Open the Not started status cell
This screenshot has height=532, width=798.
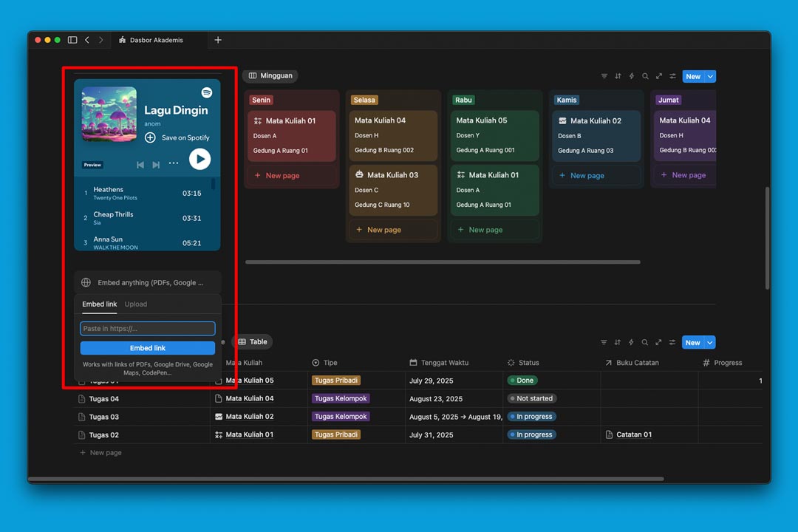(x=532, y=398)
